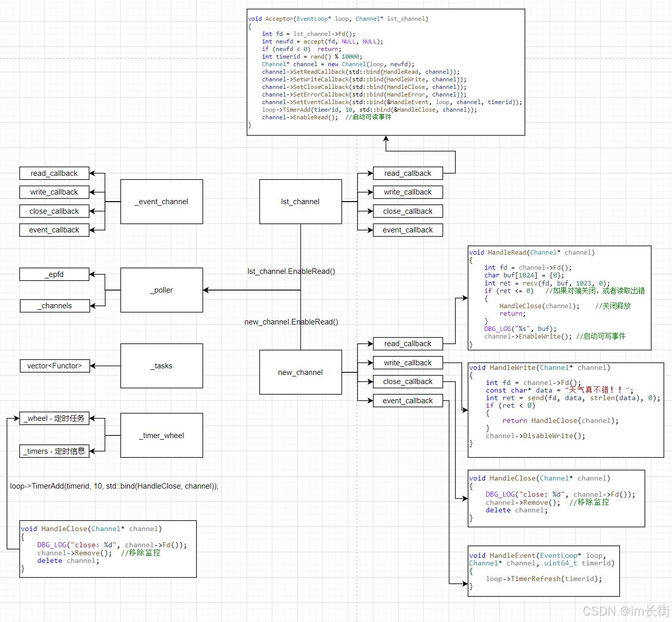Viewport: 672px width, 622px height.
Task: Click 'channel->EnableWrite();' line in HandleRead
Action: click(x=528, y=337)
